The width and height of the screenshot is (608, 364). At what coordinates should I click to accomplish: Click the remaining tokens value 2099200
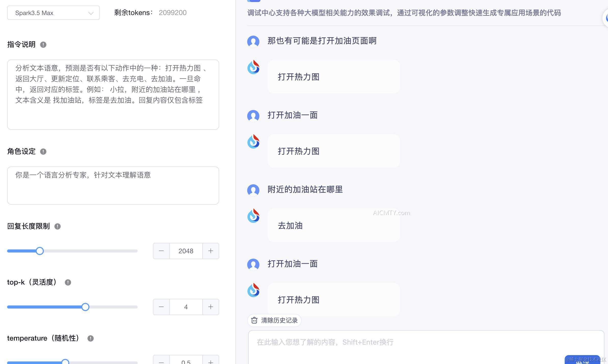tap(173, 13)
